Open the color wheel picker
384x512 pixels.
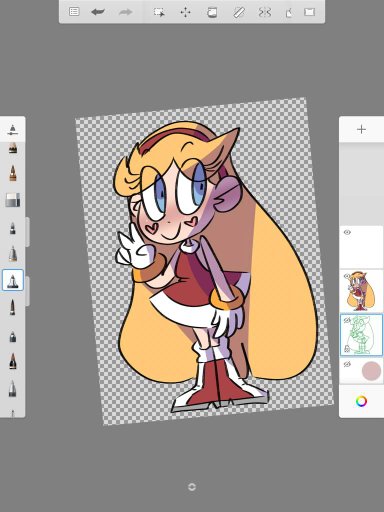(x=361, y=401)
